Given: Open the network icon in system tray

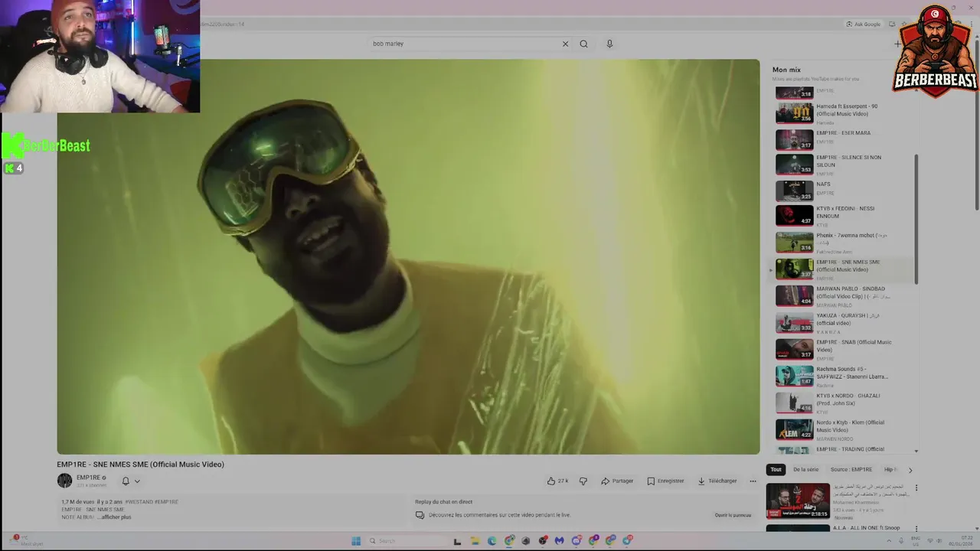Looking at the screenshot, I should click(929, 541).
